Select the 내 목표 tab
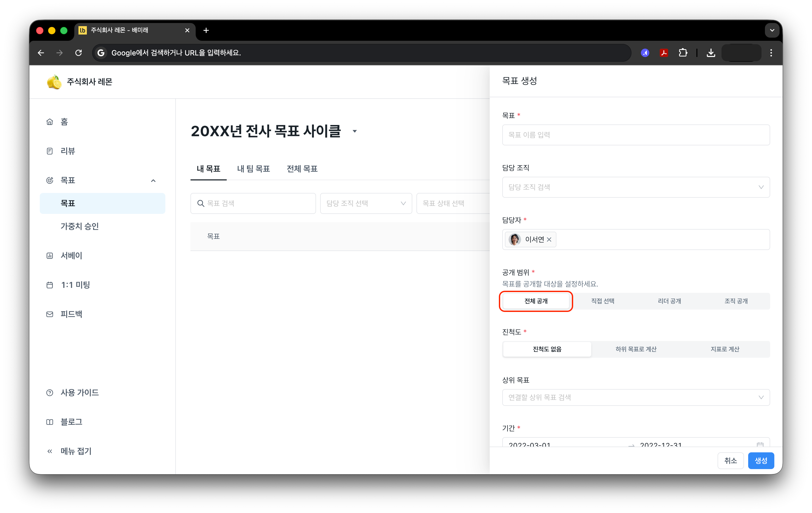The image size is (812, 513). [208, 169]
